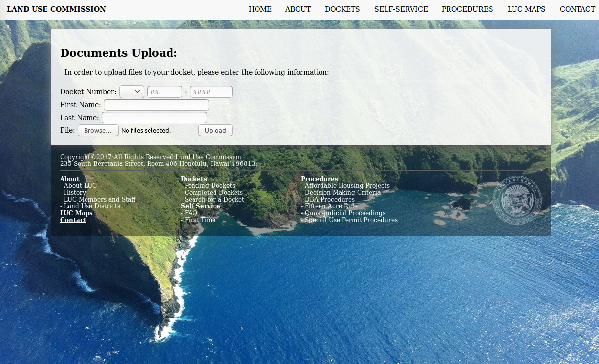Open the Pending Dockets footer link
Image resolution: width=599 pixels, height=364 pixels.
tap(210, 186)
